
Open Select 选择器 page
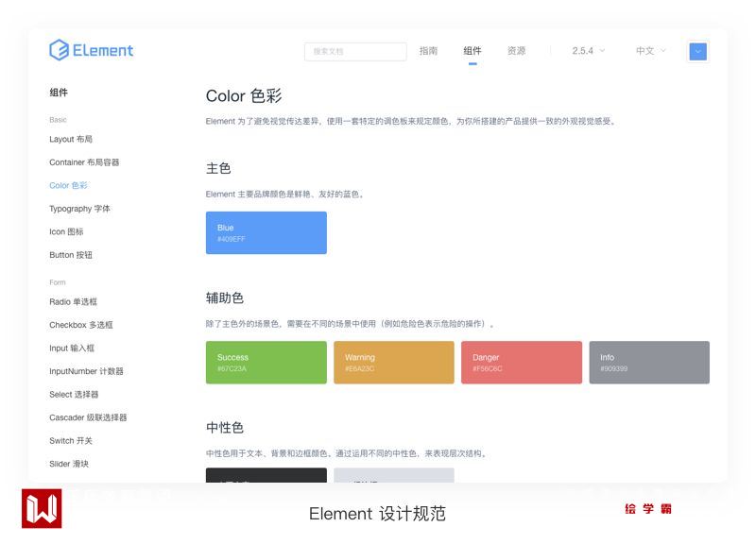(x=74, y=394)
